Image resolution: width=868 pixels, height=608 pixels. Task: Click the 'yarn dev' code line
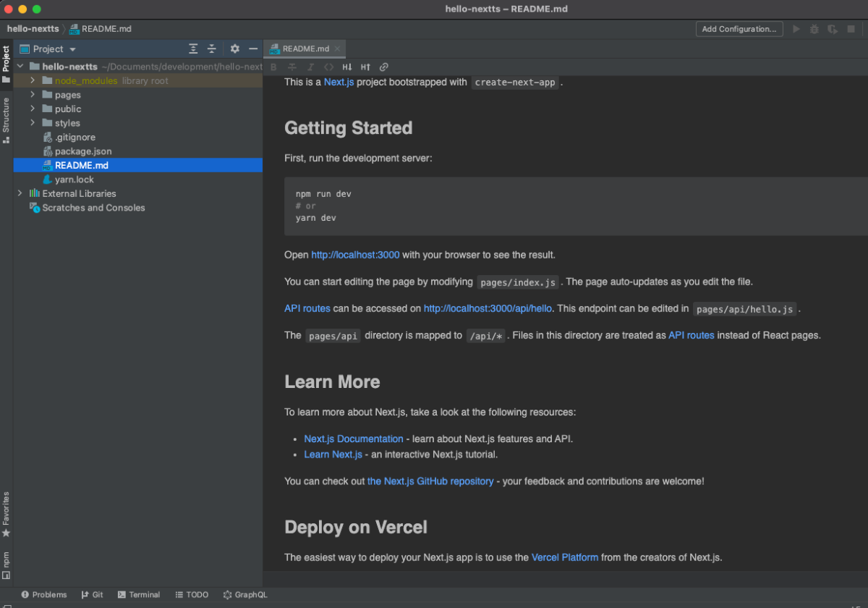click(316, 217)
